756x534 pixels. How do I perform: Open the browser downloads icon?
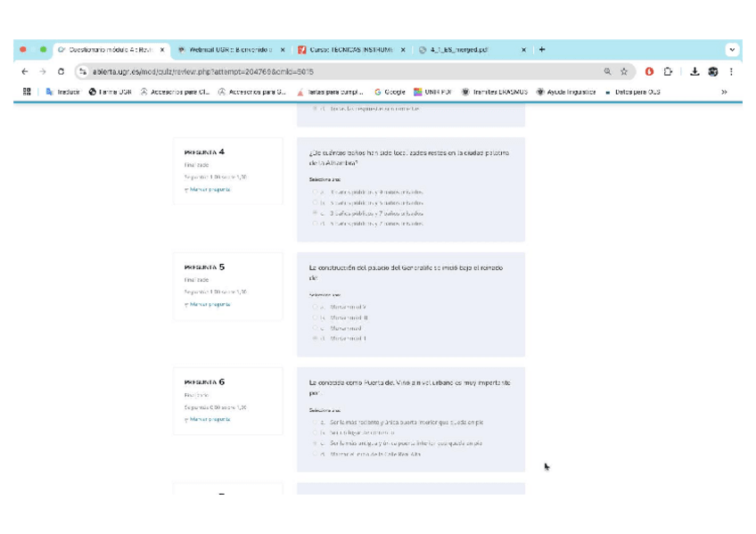tap(694, 71)
